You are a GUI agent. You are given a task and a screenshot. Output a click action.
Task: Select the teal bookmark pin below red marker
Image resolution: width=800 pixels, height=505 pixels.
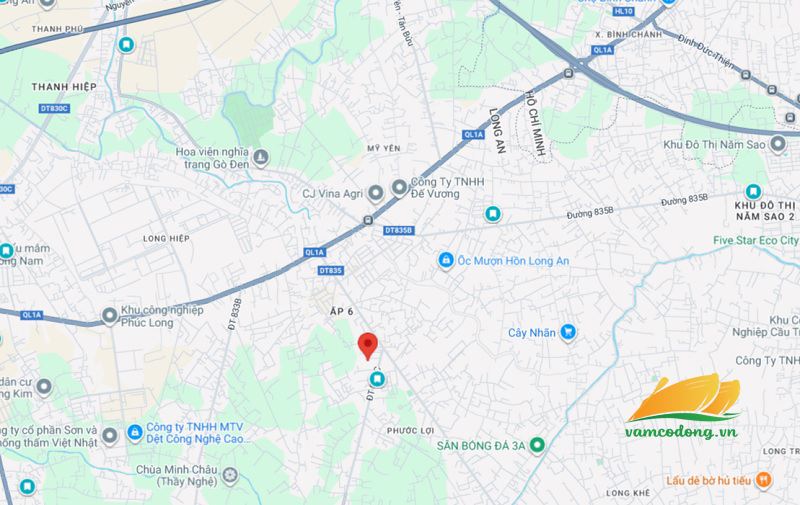pyautogui.click(x=377, y=379)
